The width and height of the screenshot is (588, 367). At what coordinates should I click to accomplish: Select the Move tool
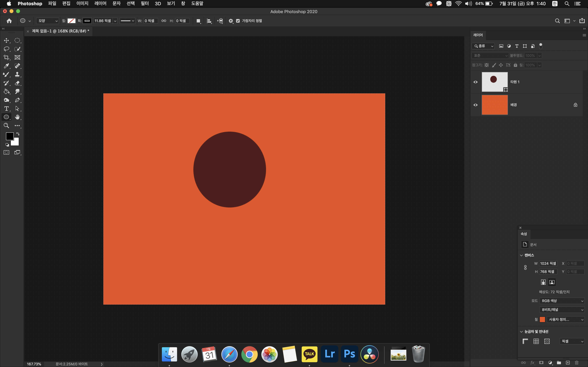6,40
